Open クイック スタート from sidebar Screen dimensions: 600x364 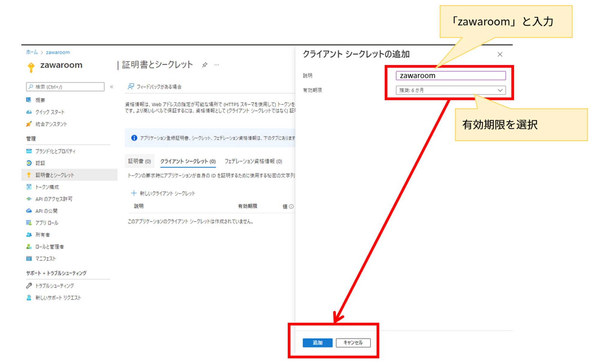(x=50, y=112)
